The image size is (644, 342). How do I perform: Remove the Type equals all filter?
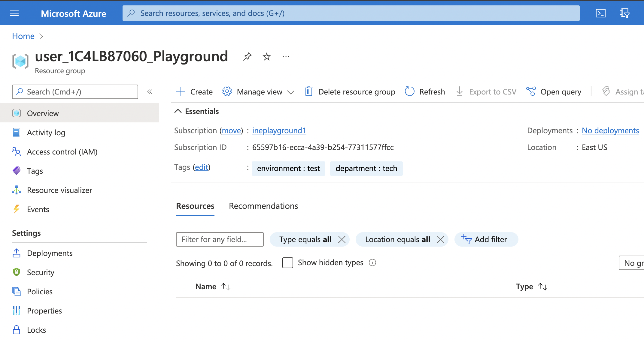tap(342, 239)
